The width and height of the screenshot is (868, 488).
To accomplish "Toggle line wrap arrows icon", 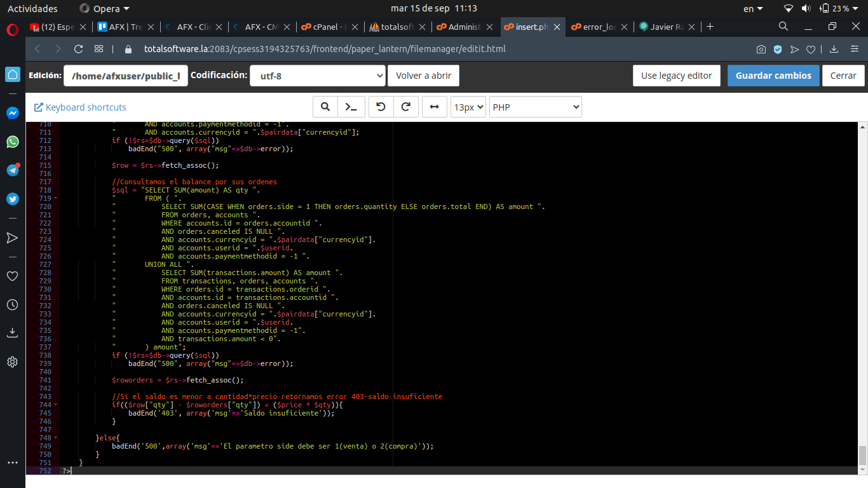I will 434,107.
